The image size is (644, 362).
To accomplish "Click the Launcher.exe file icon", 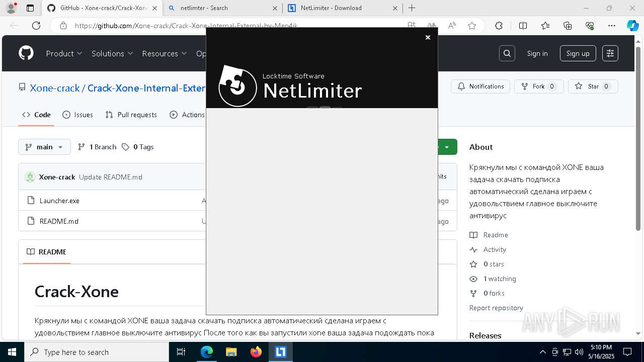I will [x=31, y=201].
